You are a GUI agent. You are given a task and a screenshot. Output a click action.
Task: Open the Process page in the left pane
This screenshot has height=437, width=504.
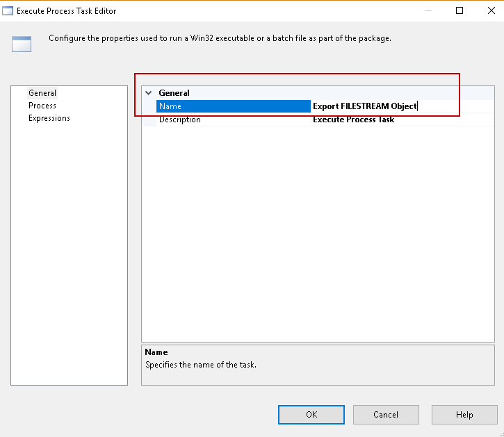coord(42,106)
